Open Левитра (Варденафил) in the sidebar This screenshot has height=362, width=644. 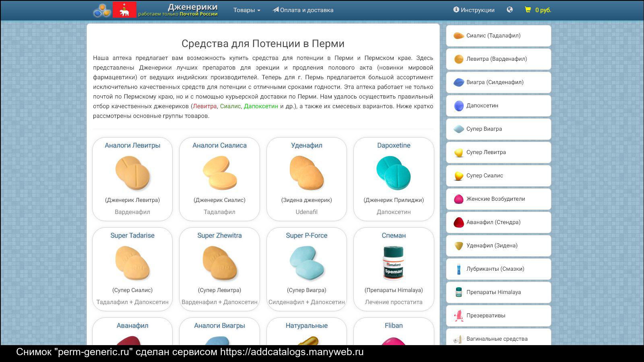498,59
